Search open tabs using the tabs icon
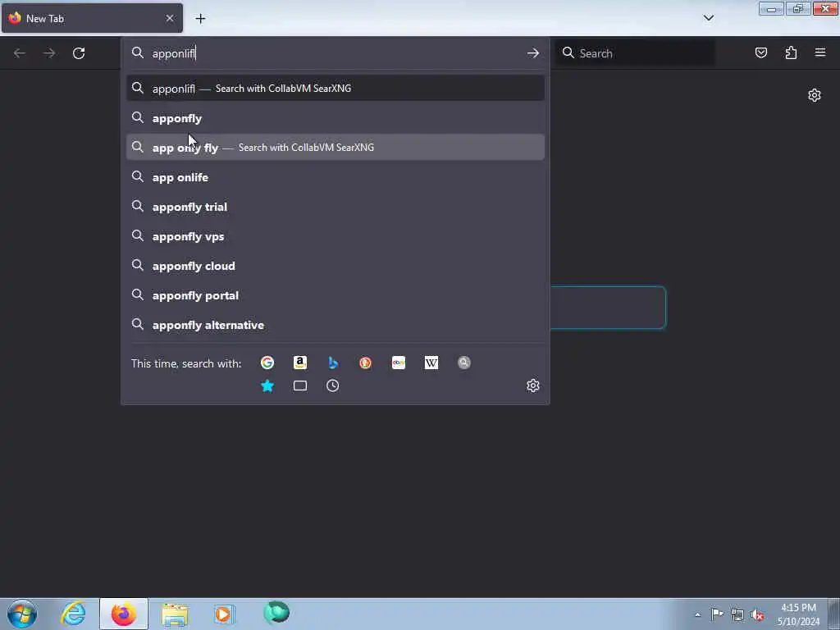This screenshot has width=840, height=630. point(300,386)
